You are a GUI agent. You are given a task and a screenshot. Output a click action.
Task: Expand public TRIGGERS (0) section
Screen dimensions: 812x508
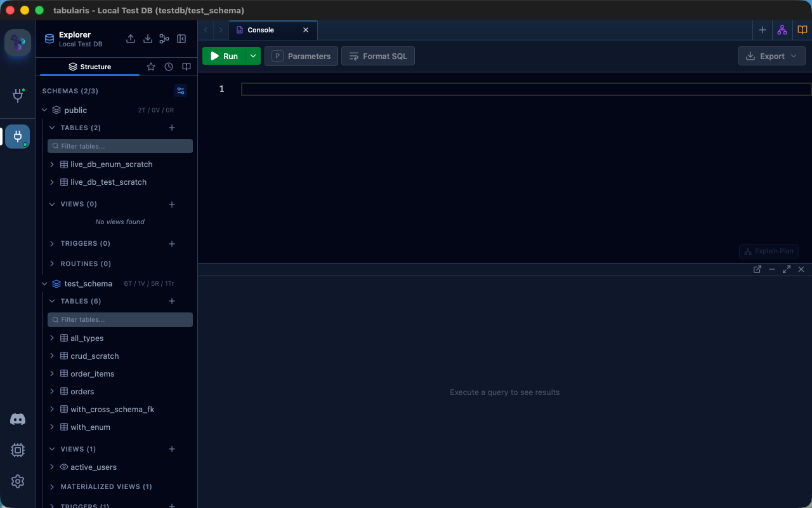click(x=52, y=244)
